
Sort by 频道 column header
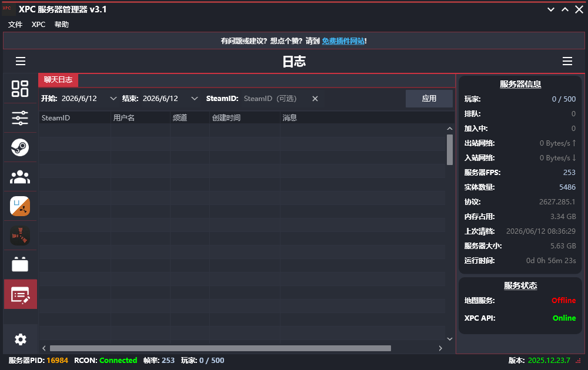(x=190, y=117)
